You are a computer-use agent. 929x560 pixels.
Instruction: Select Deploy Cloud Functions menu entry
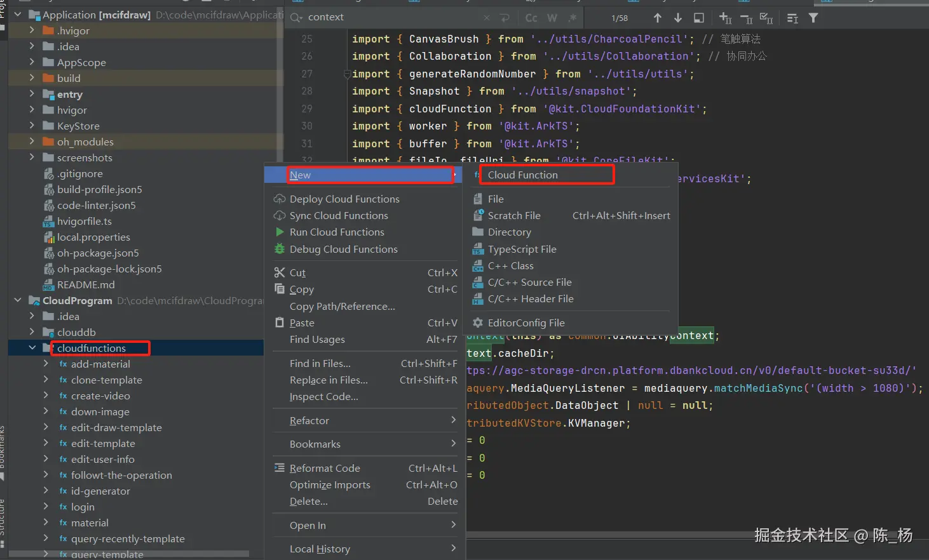(344, 199)
